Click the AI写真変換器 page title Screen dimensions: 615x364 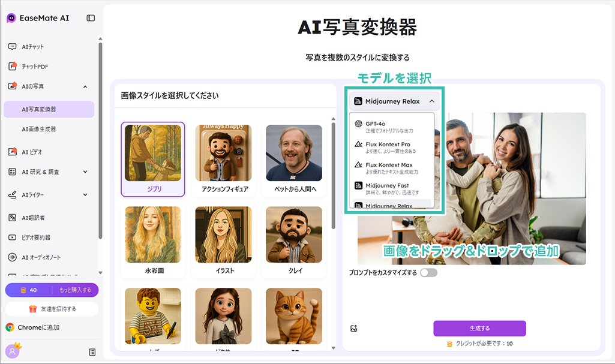358,27
